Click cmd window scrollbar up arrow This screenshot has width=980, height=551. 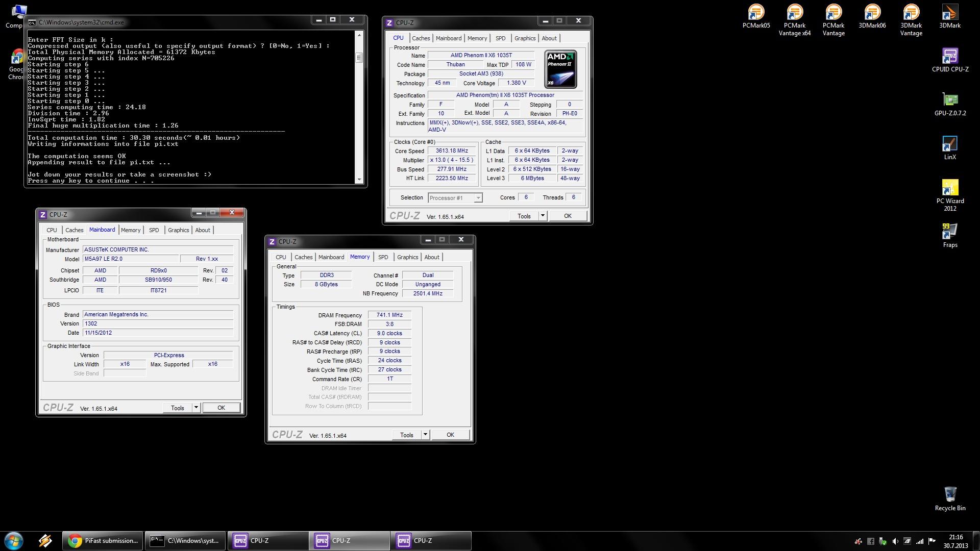coord(359,35)
